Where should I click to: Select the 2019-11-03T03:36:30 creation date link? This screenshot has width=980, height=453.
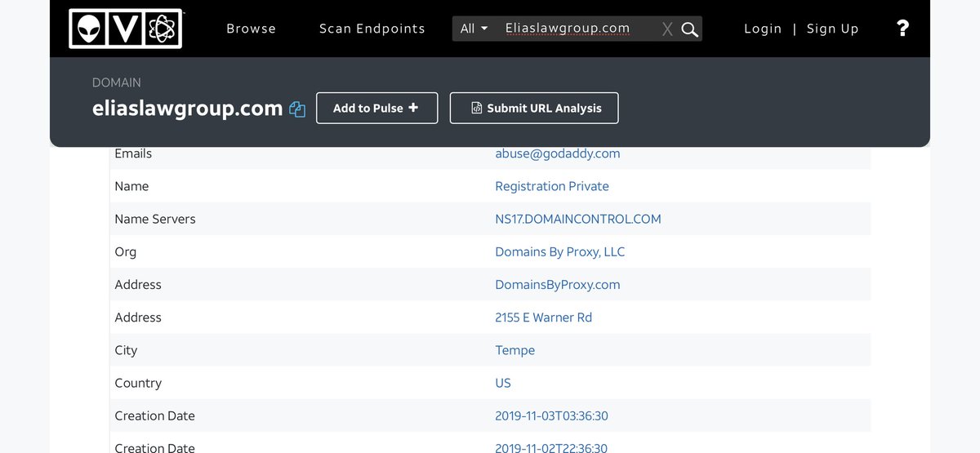click(x=551, y=415)
